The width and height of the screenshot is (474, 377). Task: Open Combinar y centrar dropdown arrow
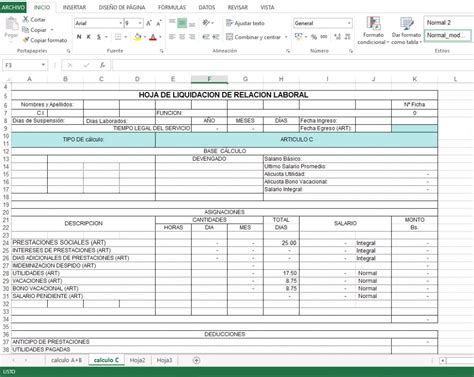(x=286, y=37)
